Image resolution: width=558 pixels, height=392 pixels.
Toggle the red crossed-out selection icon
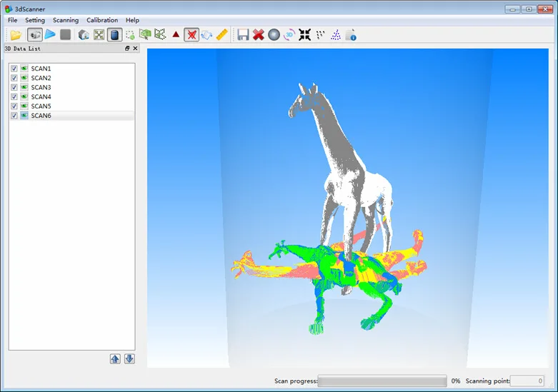tap(191, 35)
